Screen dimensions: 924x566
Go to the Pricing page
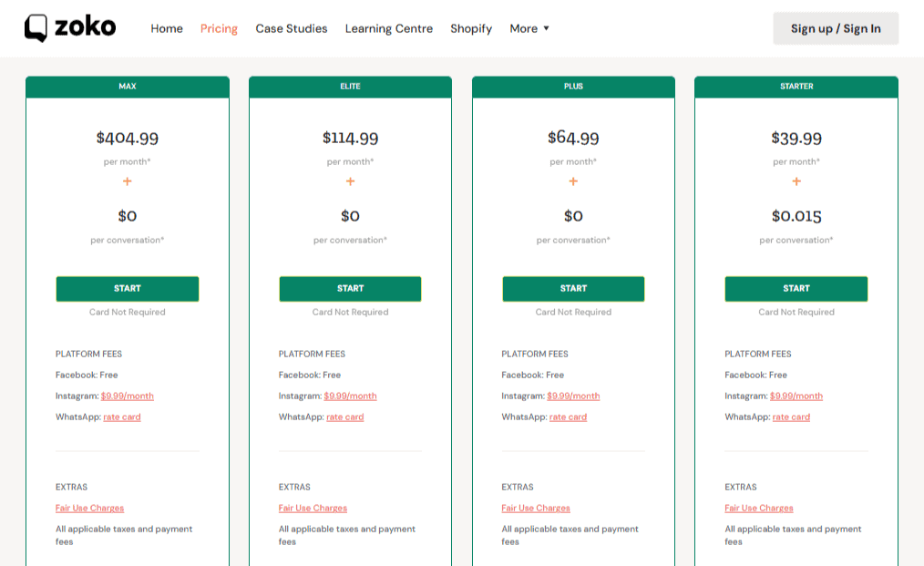tap(219, 28)
